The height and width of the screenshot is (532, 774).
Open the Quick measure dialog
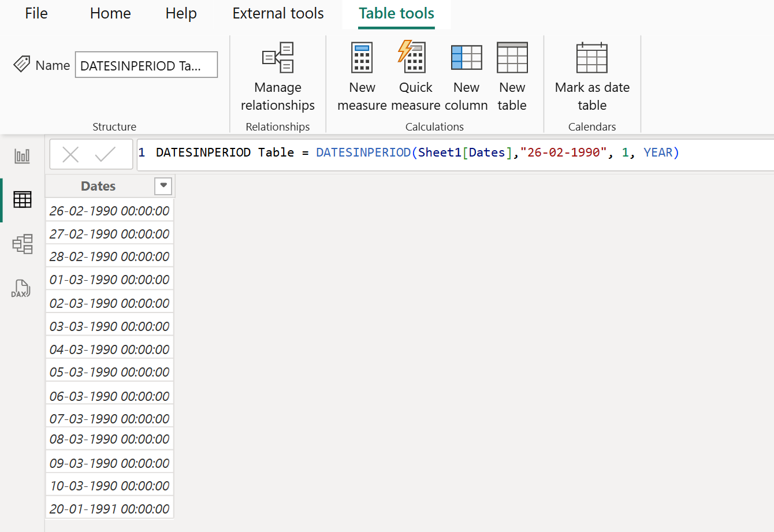coord(414,74)
